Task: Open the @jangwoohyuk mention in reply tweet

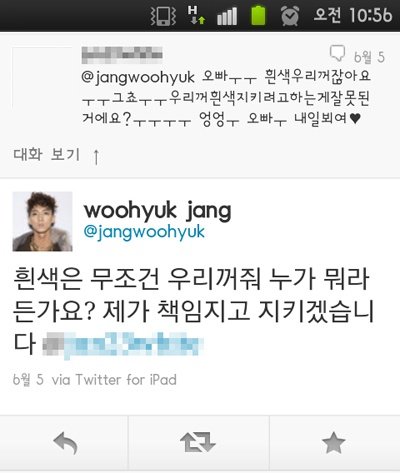Action: tap(138, 78)
